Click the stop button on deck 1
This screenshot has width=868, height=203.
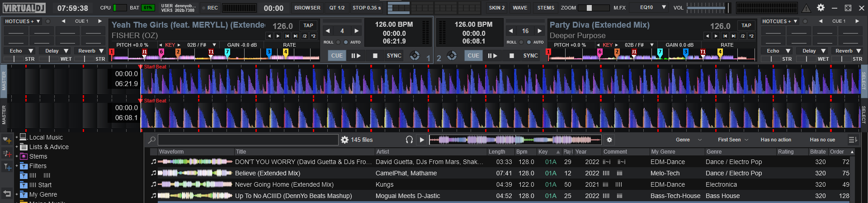pos(375,56)
